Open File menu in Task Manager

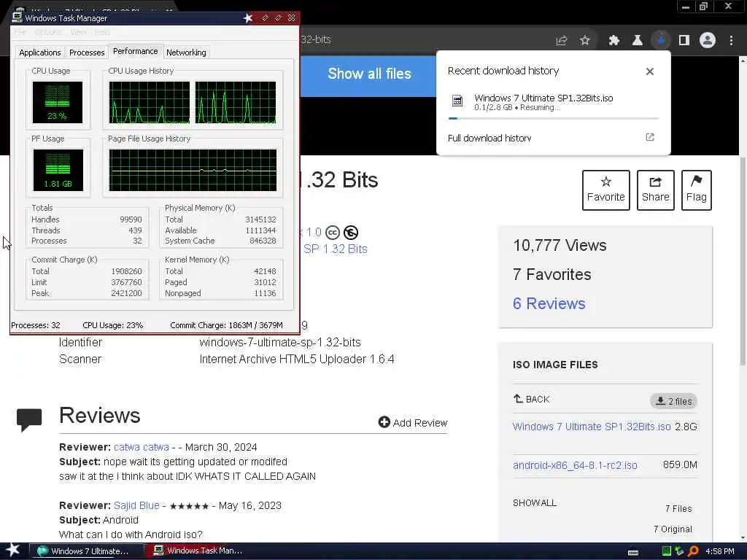20,32
